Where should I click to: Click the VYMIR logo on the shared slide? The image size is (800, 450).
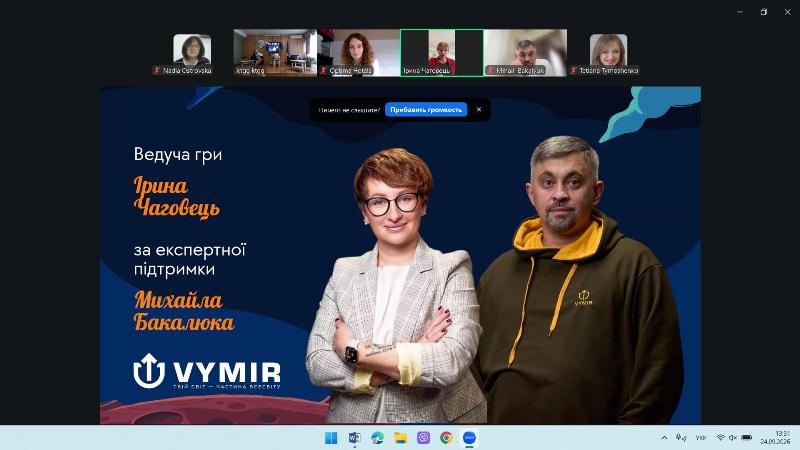coord(207,371)
